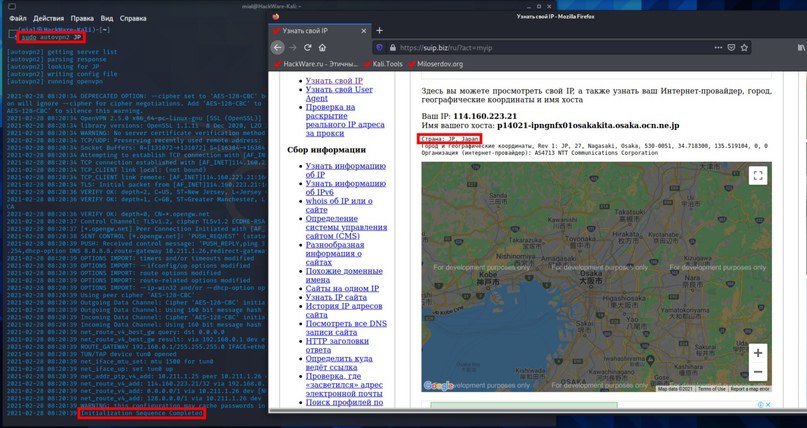Click '[autovpn2] running openvpn' terminal line
807x428 pixels.
tap(55, 81)
